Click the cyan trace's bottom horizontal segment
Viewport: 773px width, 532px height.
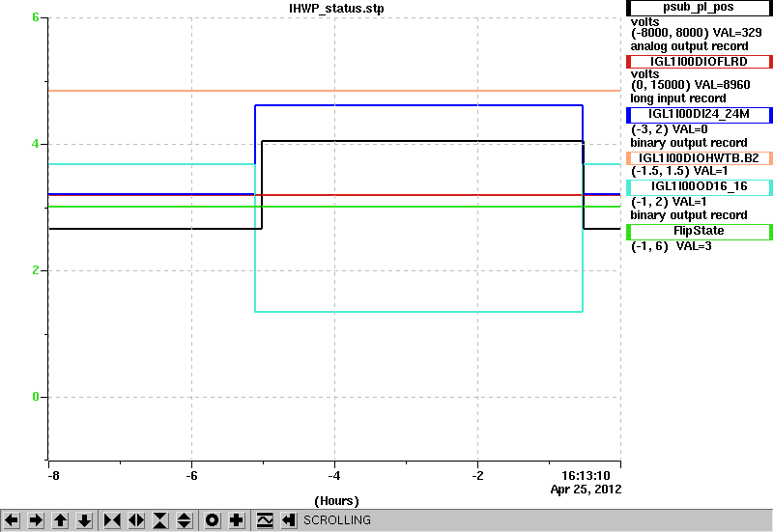(x=418, y=311)
